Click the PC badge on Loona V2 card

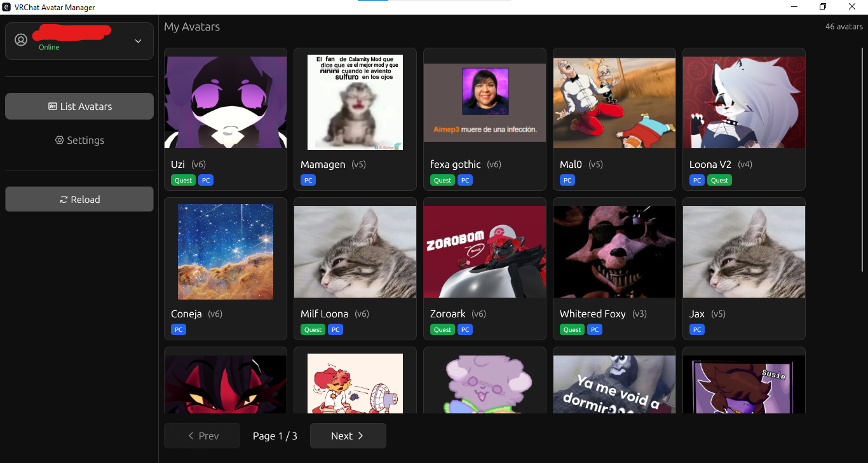click(697, 180)
